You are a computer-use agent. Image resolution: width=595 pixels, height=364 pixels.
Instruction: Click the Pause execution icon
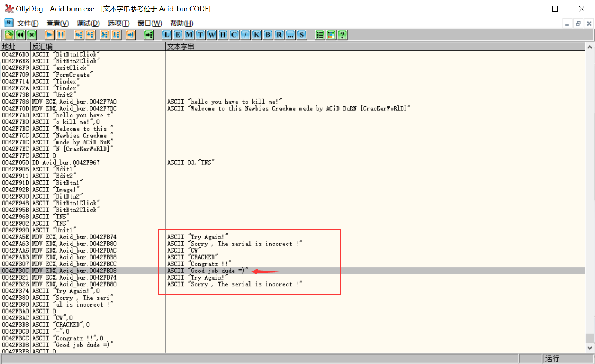(x=61, y=35)
